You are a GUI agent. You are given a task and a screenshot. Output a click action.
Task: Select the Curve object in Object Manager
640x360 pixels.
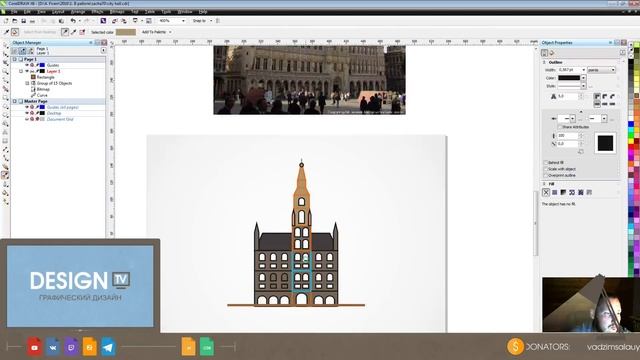click(42, 95)
